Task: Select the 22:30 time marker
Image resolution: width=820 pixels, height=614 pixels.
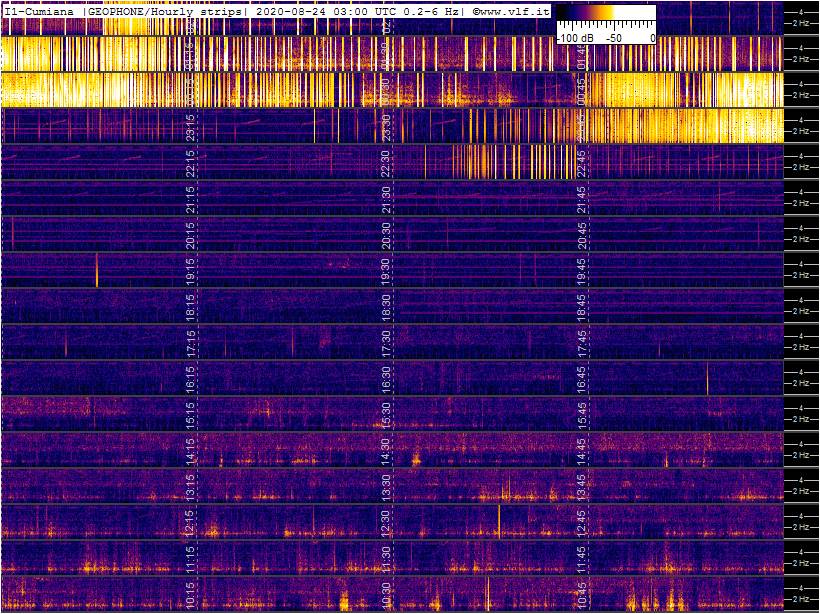Action: point(386,162)
